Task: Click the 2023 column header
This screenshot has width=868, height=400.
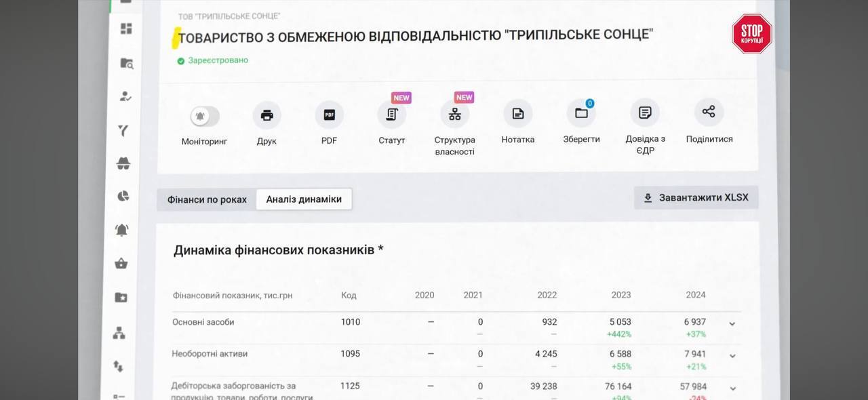Action: coord(621,295)
